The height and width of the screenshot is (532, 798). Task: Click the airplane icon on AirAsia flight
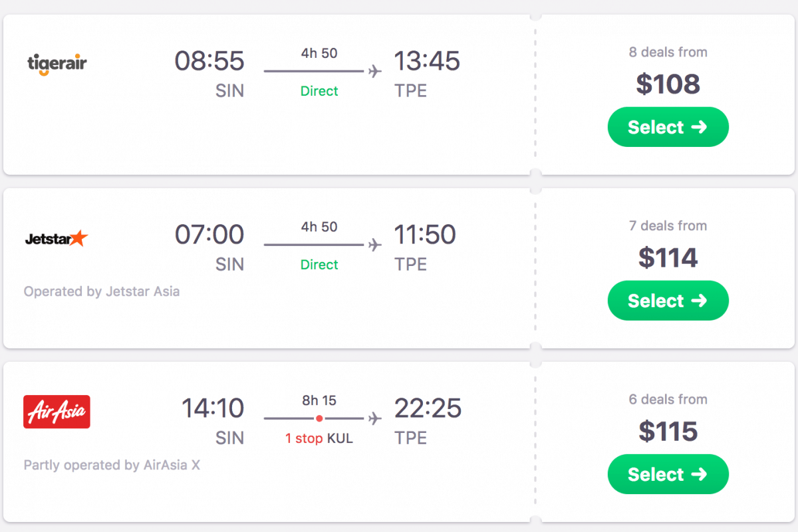tap(375, 418)
